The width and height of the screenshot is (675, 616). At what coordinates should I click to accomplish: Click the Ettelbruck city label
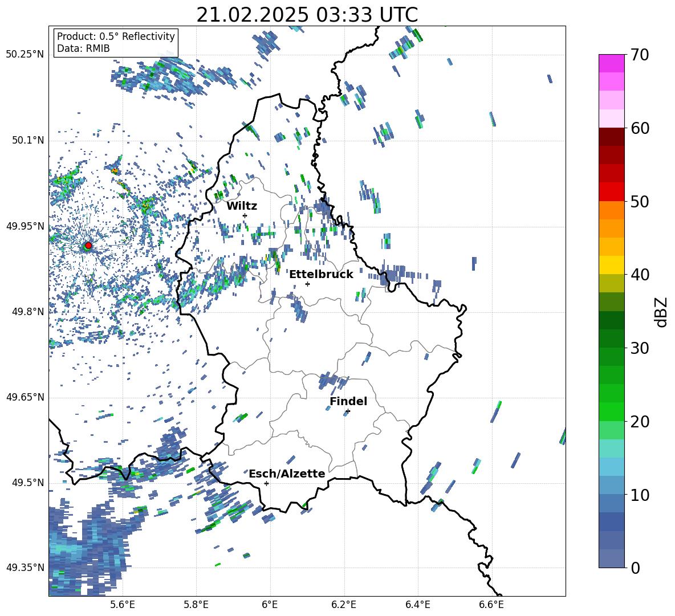click(x=321, y=275)
